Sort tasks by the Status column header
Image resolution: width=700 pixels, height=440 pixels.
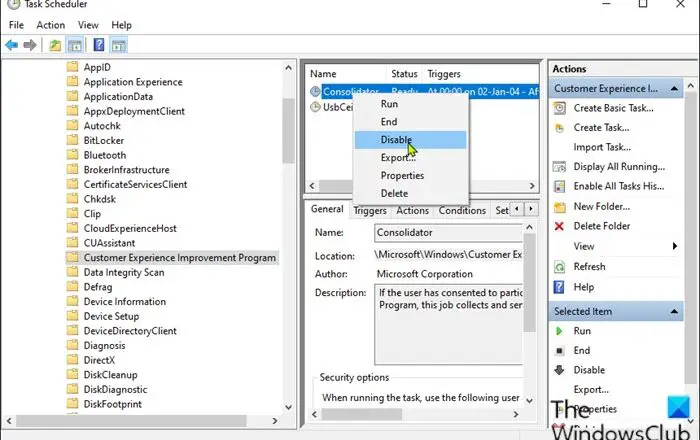pyautogui.click(x=404, y=74)
